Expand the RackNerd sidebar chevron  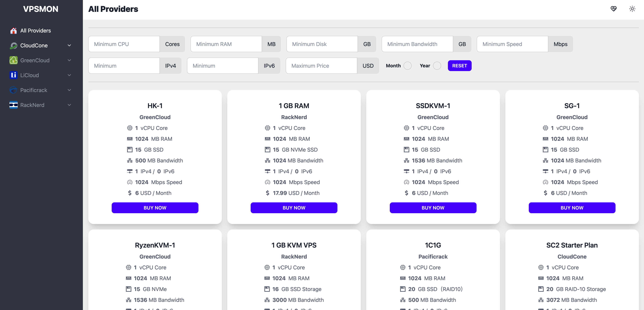coord(69,105)
